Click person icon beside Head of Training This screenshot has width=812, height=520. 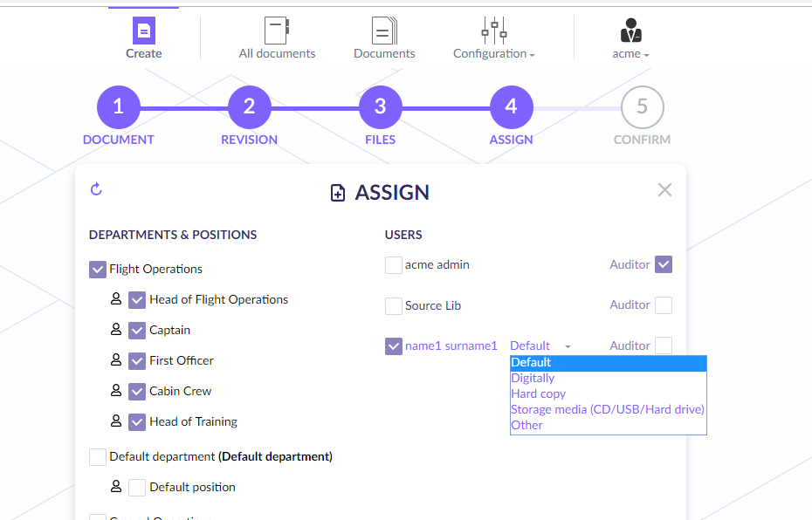pos(116,421)
